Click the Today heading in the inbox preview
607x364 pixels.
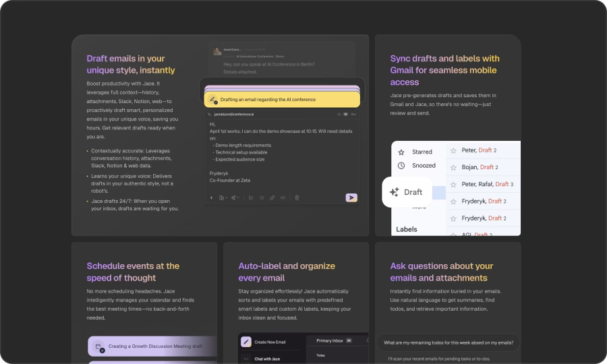(x=320, y=355)
